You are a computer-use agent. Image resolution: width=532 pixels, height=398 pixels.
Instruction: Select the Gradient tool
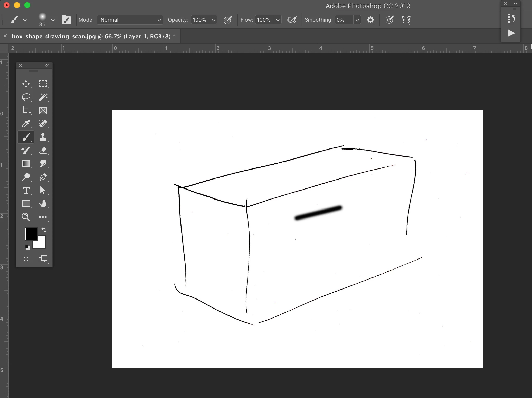[x=26, y=164]
